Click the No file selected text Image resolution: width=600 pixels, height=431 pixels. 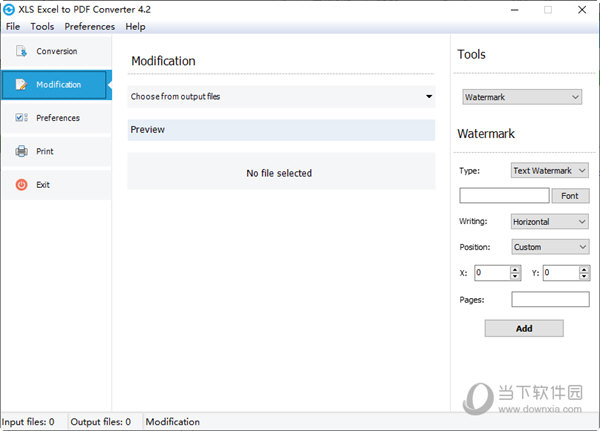279,173
